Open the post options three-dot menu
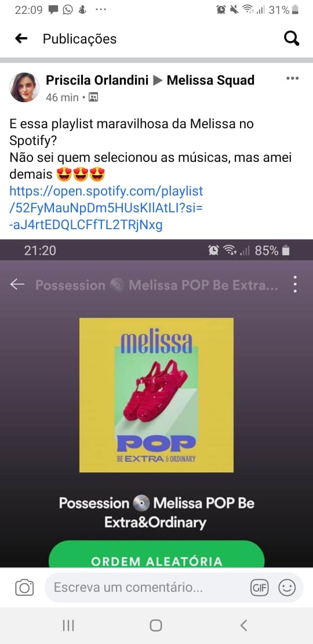The width and height of the screenshot is (313, 644). click(x=292, y=78)
